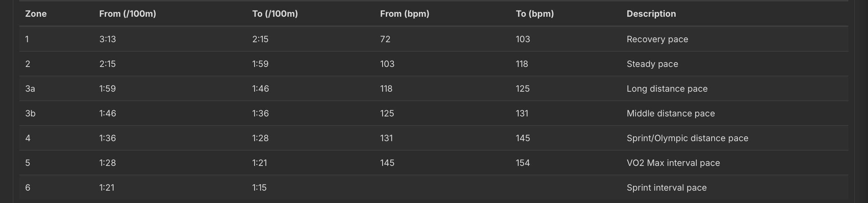Click the 1:15 to-pace value in zone 6
This screenshot has height=203, width=868.
point(259,188)
